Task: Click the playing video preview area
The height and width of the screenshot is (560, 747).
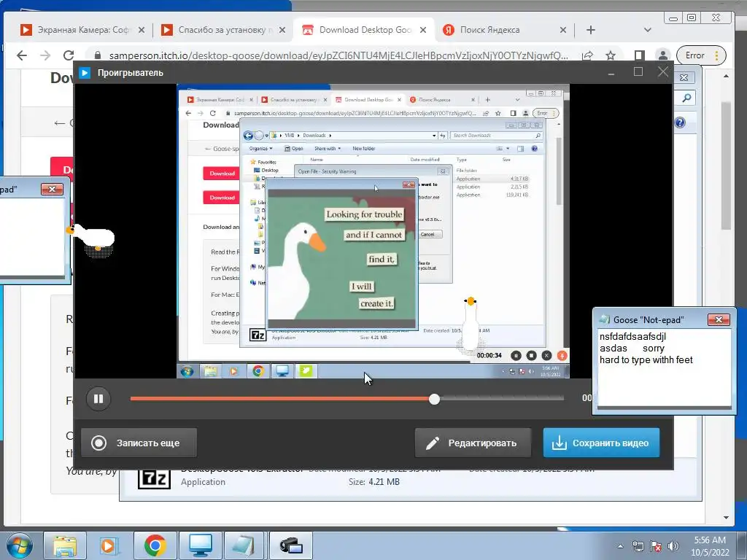Action: 373,231
